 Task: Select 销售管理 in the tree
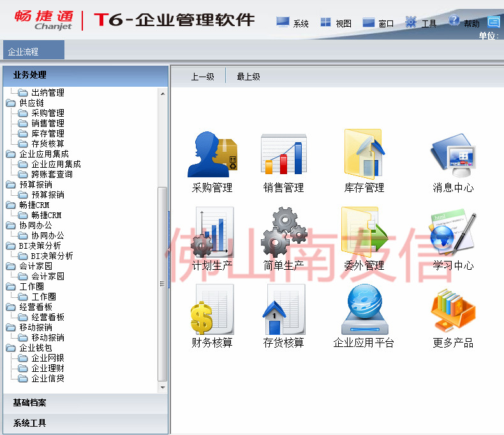point(48,123)
